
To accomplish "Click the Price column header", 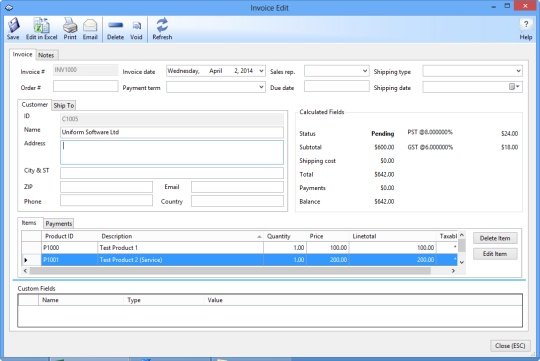I will 328,236.
